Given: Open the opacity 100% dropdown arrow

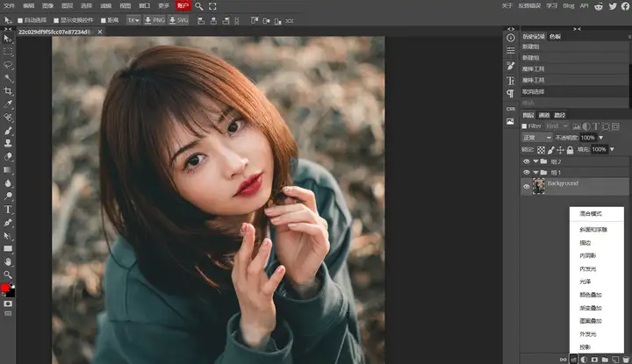Looking at the screenshot, I should [600, 138].
